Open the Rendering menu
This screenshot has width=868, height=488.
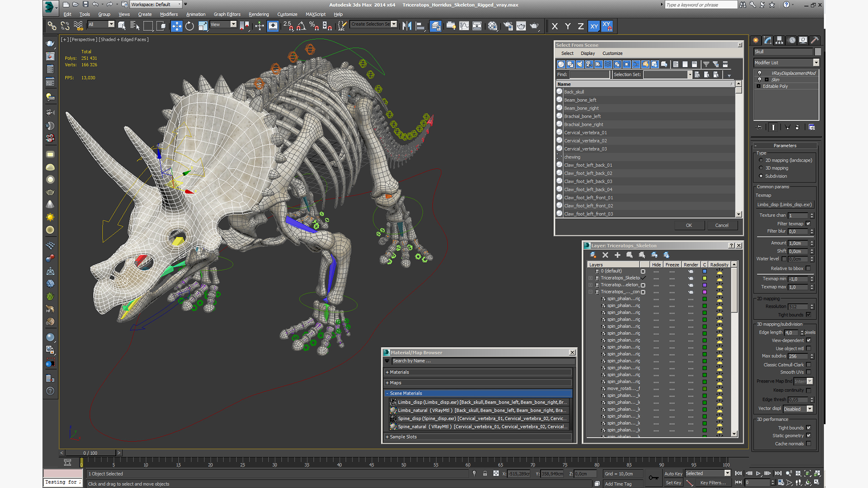pos(259,14)
